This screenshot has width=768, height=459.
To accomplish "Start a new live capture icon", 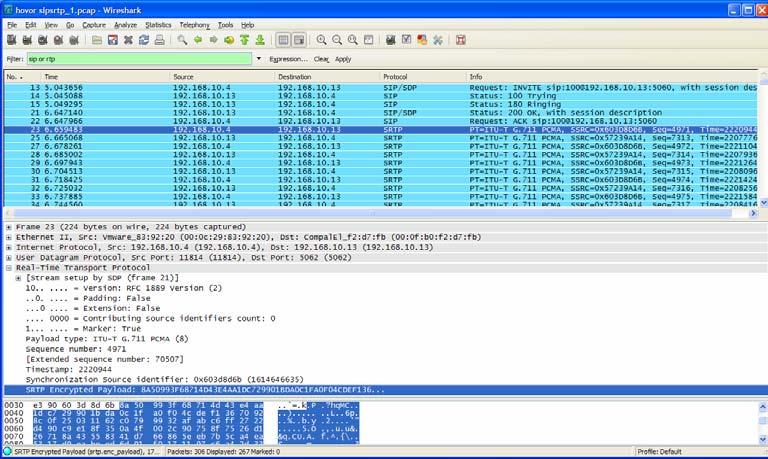I will click(43, 40).
